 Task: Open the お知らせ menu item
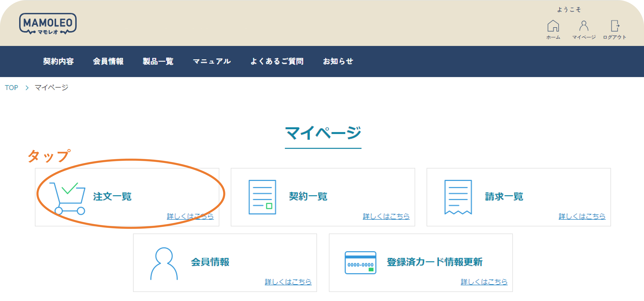coord(338,61)
